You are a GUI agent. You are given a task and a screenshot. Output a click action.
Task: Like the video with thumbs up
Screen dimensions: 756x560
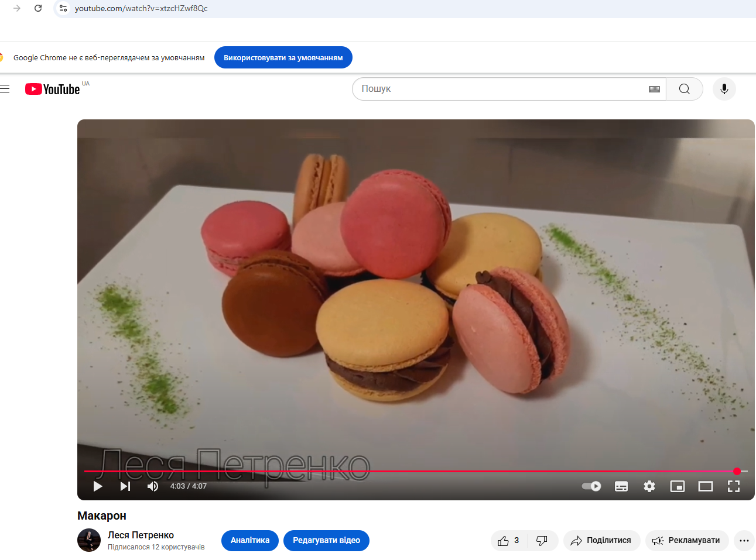tap(508, 540)
